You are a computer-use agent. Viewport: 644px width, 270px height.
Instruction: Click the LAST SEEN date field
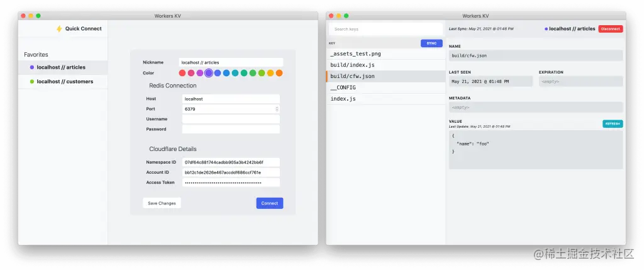point(491,81)
